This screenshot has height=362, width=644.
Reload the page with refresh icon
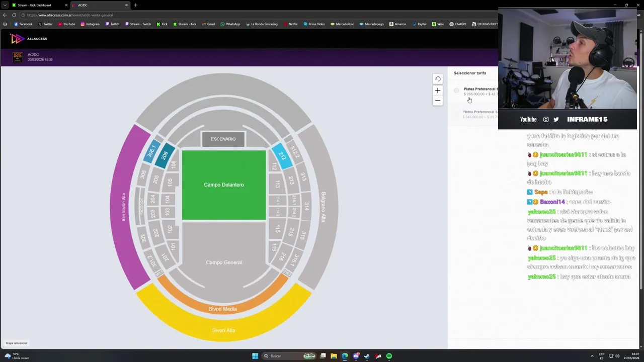(x=14, y=15)
